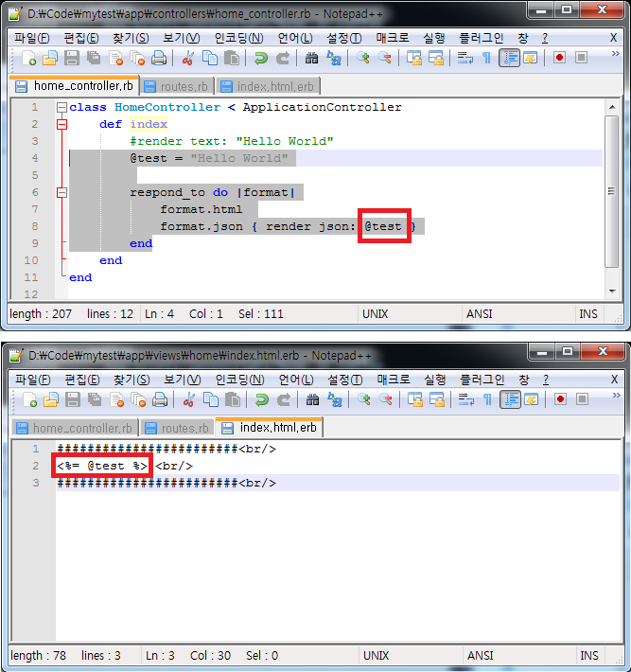This screenshot has width=631, height=672.
Task: Switch to routes.rb tab in index.html.erb window
Action: (x=177, y=428)
